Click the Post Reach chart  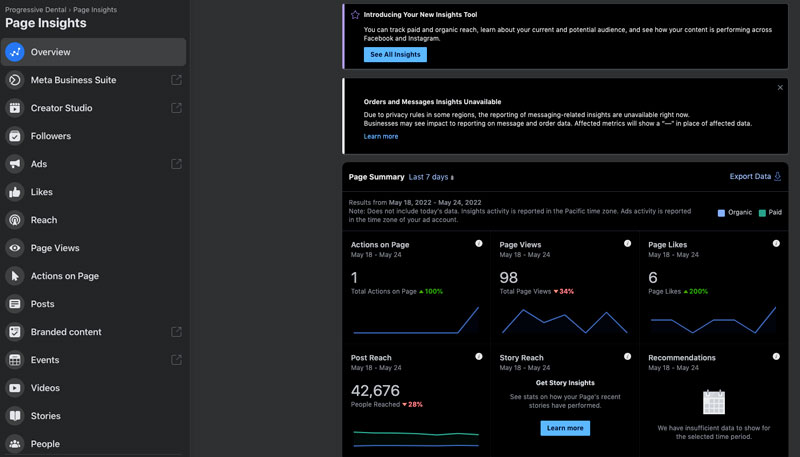click(416, 439)
